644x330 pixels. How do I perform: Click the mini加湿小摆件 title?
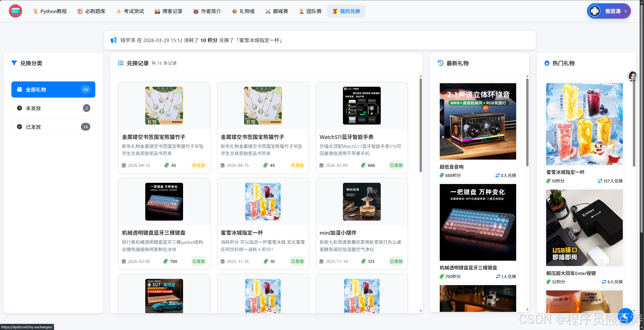(x=338, y=233)
